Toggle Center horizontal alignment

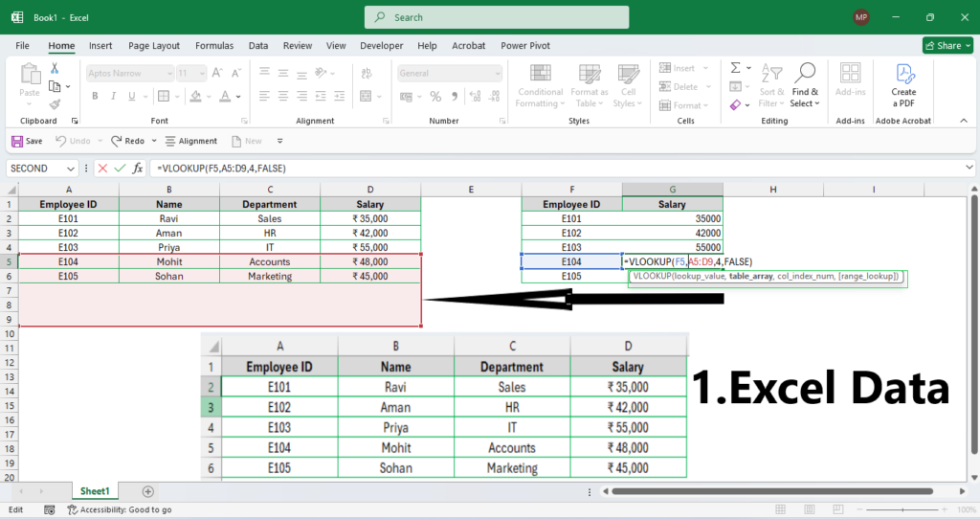(283, 96)
